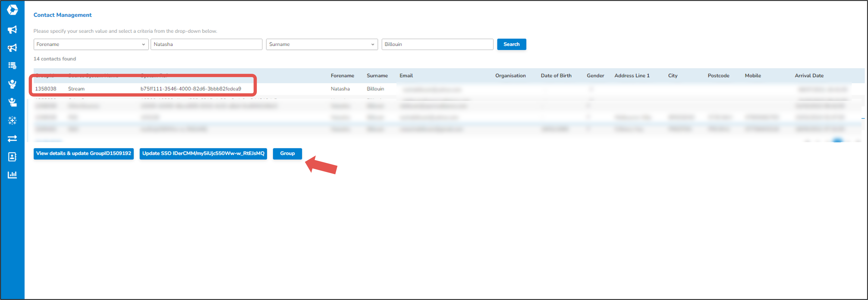The width and height of the screenshot is (868, 300).
Task: Open the Forename criteria dropdown
Action: (90, 44)
